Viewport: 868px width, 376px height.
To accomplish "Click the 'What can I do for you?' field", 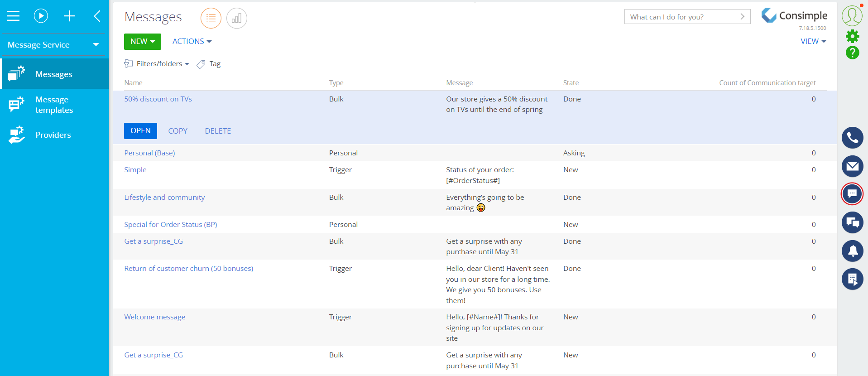I will click(x=681, y=17).
